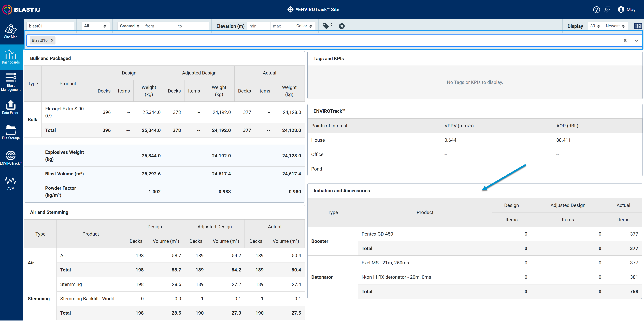644x321 pixels.
Task: Open the ENVIROTrack sidebar item
Action: (x=11, y=158)
